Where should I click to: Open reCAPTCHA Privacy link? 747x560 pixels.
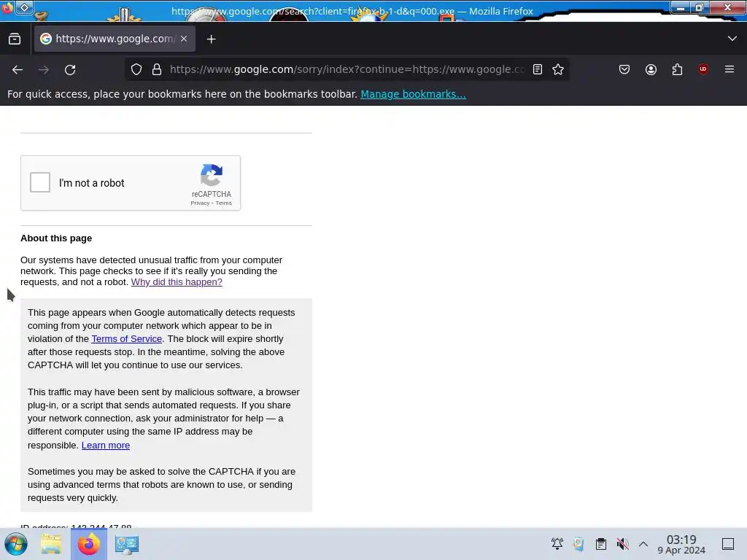pos(200,203)
